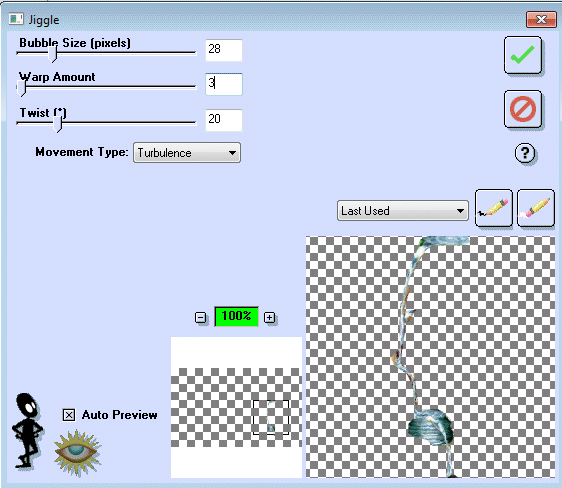Focus the Warp Amount value field
Viewport: 562px width, 488px height.
click(224, 84)
